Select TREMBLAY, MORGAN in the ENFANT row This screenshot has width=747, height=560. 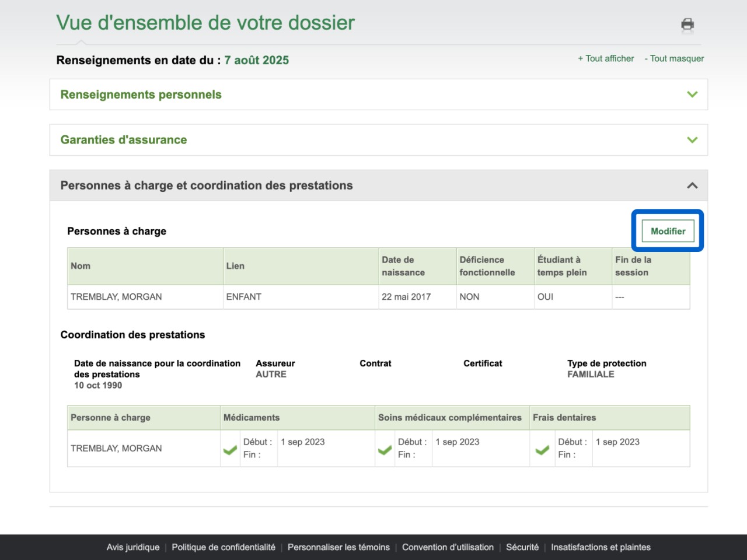click(116, 297)
